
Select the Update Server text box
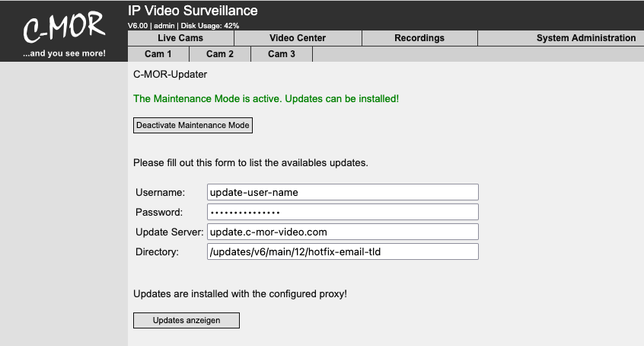[x=343, y=232]
